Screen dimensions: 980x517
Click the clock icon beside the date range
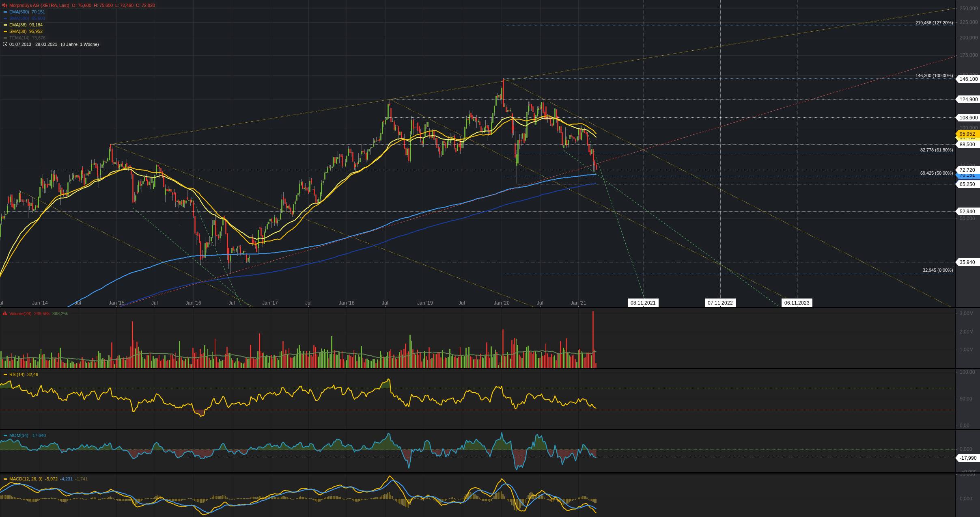5,44
